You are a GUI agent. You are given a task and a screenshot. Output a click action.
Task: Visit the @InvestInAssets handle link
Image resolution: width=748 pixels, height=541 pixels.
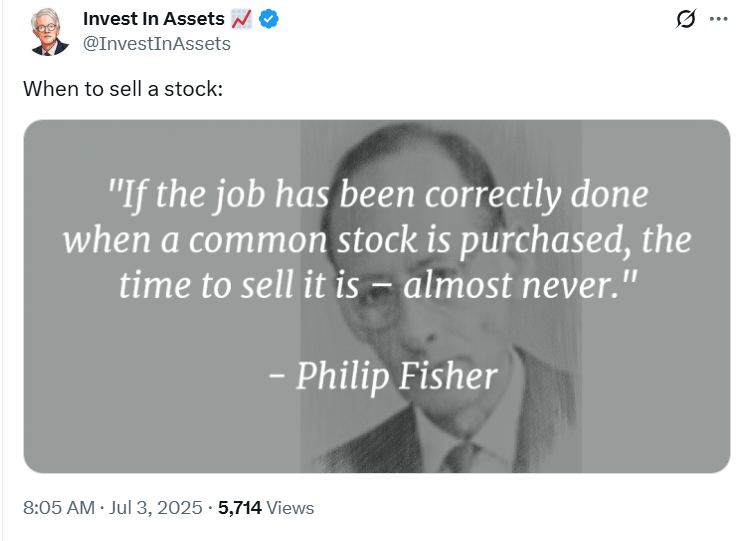click(157, 44)
